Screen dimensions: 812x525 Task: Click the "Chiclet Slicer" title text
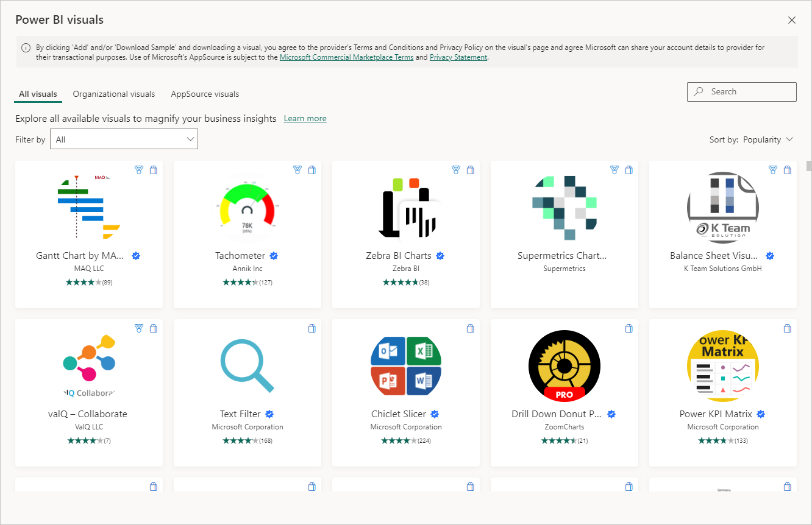click(x=399, y=414)
